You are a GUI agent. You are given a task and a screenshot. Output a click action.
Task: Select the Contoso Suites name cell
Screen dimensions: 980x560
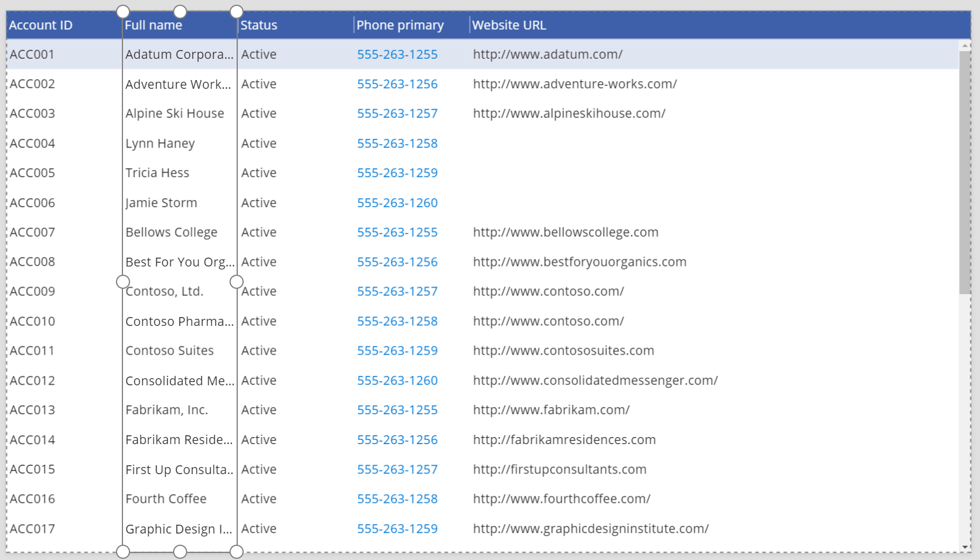pos(170,351)
